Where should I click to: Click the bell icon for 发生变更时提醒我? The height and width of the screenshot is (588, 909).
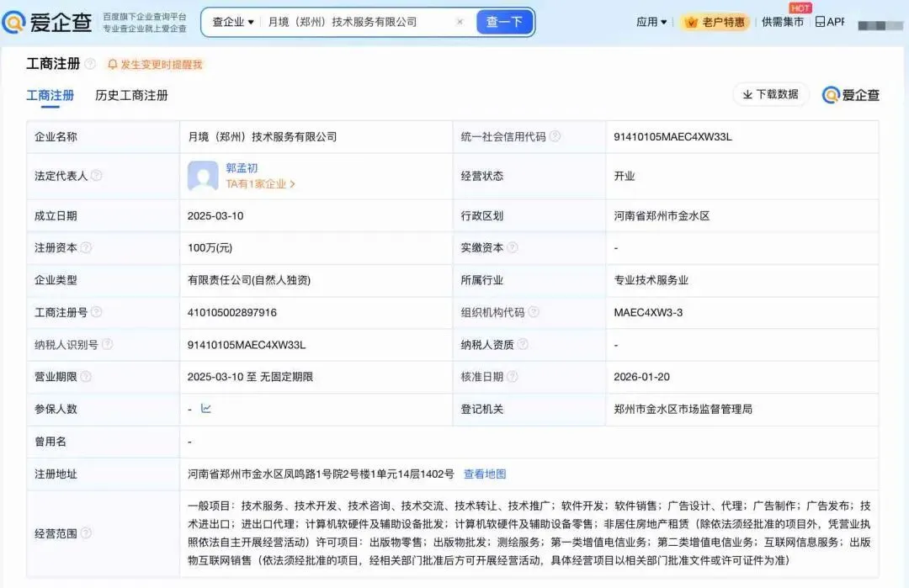click(112, 63)
